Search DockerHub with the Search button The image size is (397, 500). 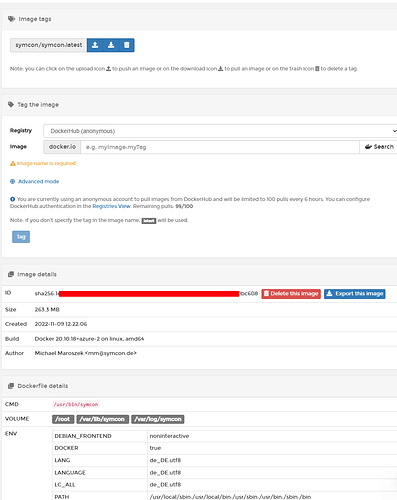(x=379, y=147)
